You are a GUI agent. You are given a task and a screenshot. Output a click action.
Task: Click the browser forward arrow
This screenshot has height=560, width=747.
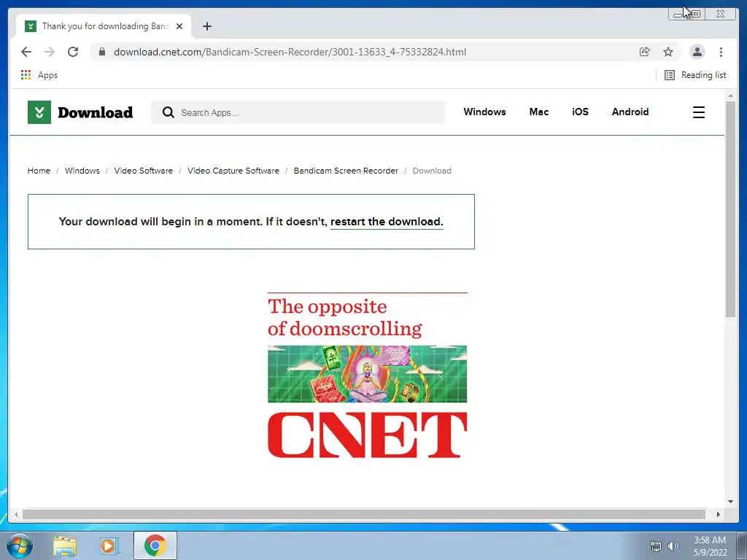(50, 52)
